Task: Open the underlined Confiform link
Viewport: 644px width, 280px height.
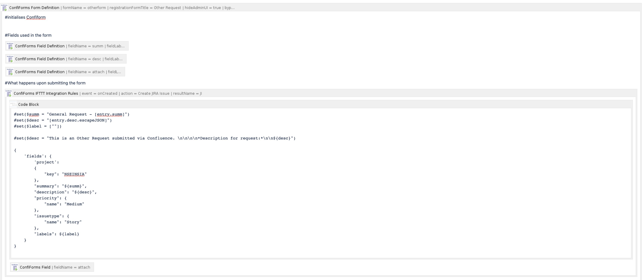Action: click(x=36, y=17)
